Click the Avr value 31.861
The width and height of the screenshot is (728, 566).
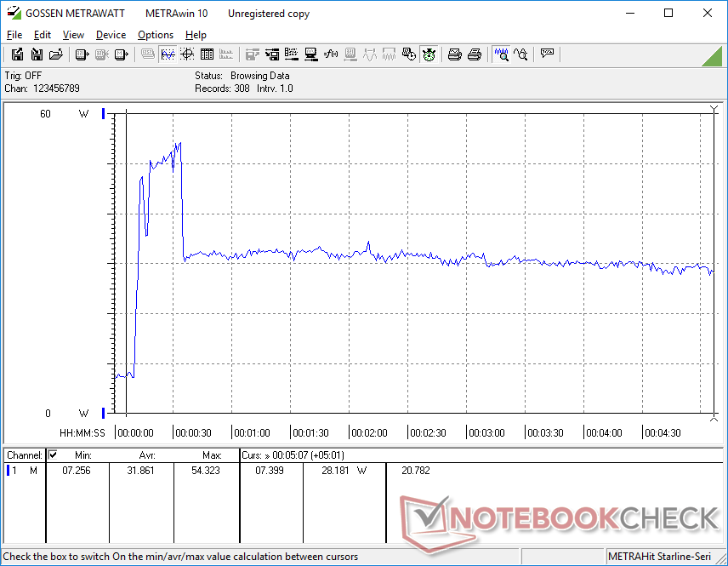140,471
